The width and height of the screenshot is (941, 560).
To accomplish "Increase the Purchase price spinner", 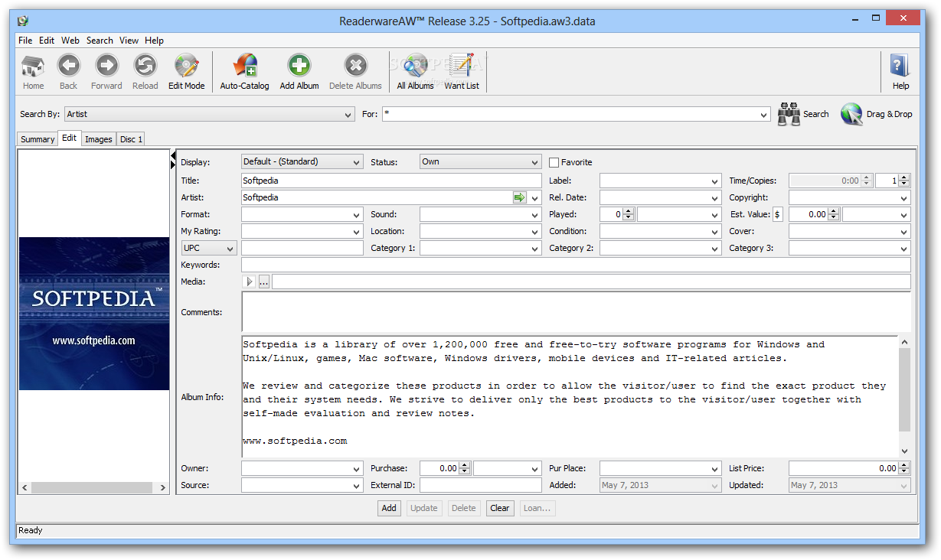I will pyautogui.click(x=464, y=465).
